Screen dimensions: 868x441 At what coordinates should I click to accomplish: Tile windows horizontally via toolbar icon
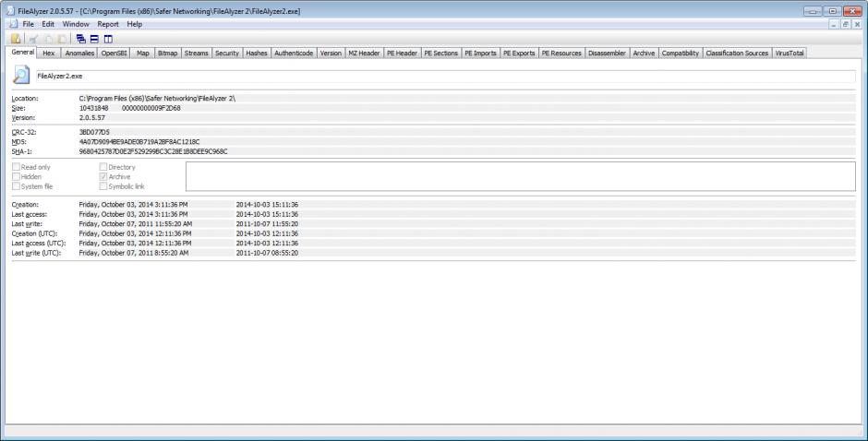coord(95,39)
